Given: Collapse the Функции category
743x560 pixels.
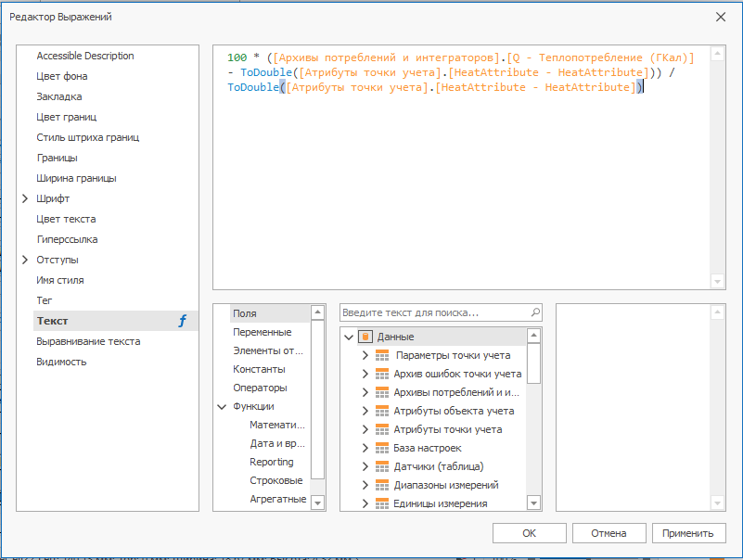Looking at the screenshot, I should pyautogui.click(x=222, y=406).
